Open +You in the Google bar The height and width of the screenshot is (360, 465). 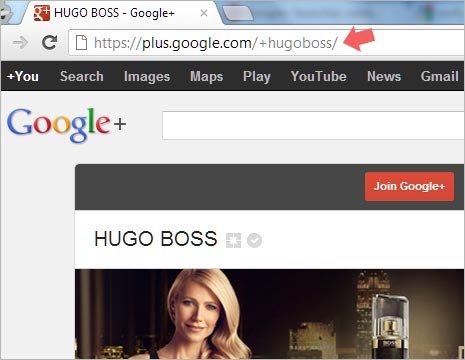click(23, 76)
